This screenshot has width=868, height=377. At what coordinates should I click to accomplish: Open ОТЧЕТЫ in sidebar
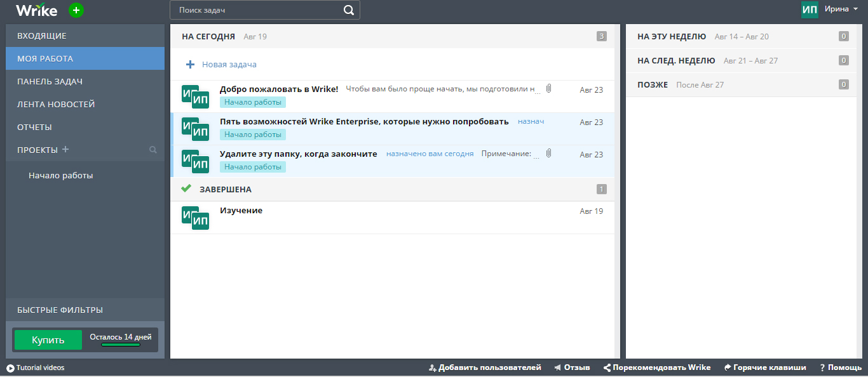pyautogui.click(x=85, y=127)
